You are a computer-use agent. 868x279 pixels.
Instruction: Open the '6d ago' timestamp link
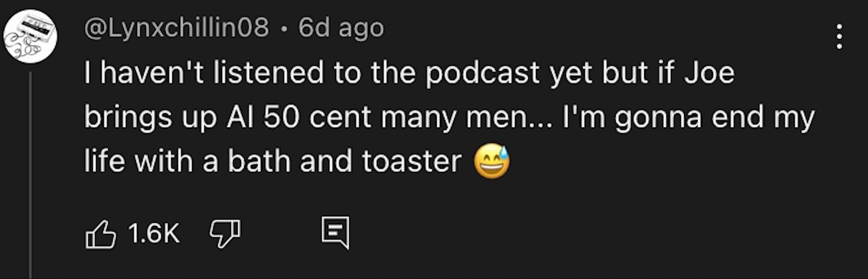[341, 28]
